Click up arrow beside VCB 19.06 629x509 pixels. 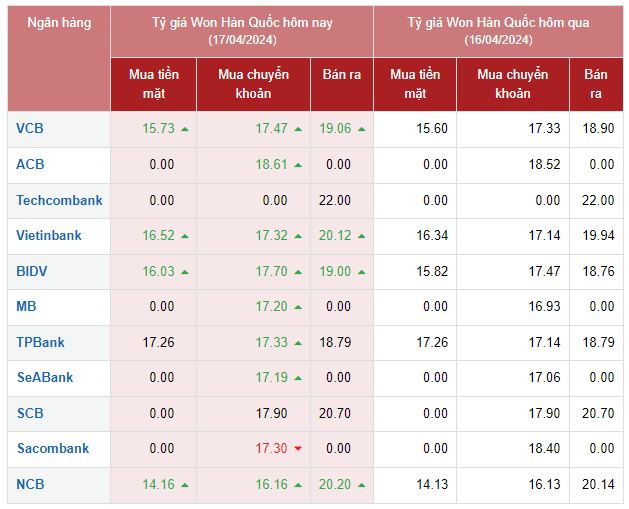pos(361,129)
